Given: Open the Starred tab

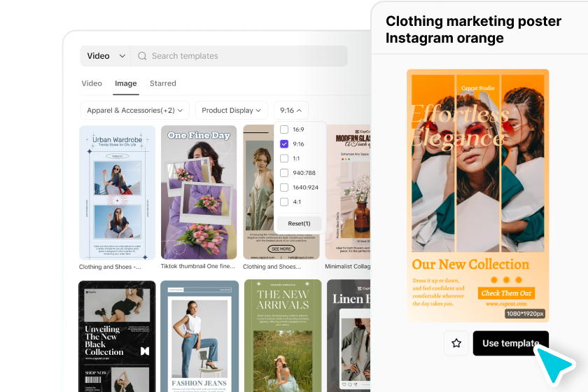Looking at the screenshot, I should [x=162, y=83].
